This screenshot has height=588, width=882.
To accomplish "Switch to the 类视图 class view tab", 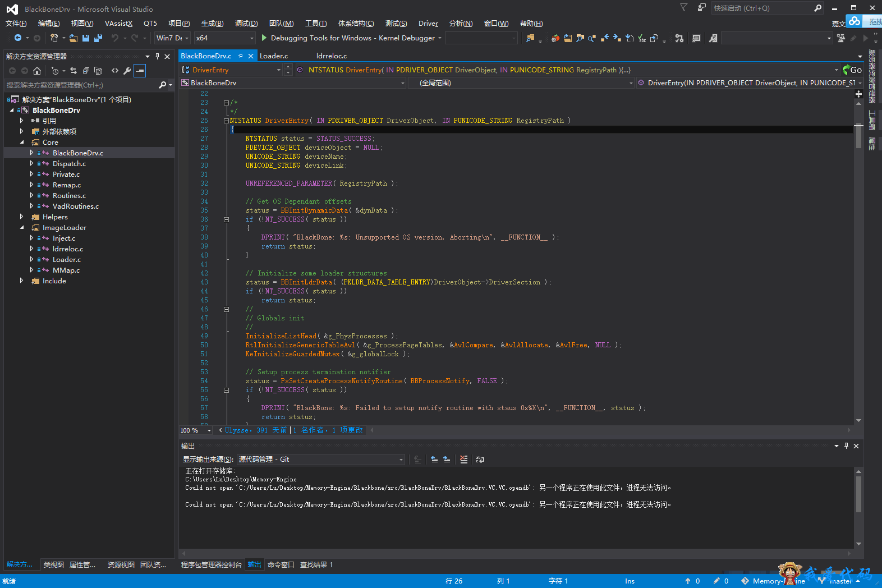I will (x=54, y=565).
